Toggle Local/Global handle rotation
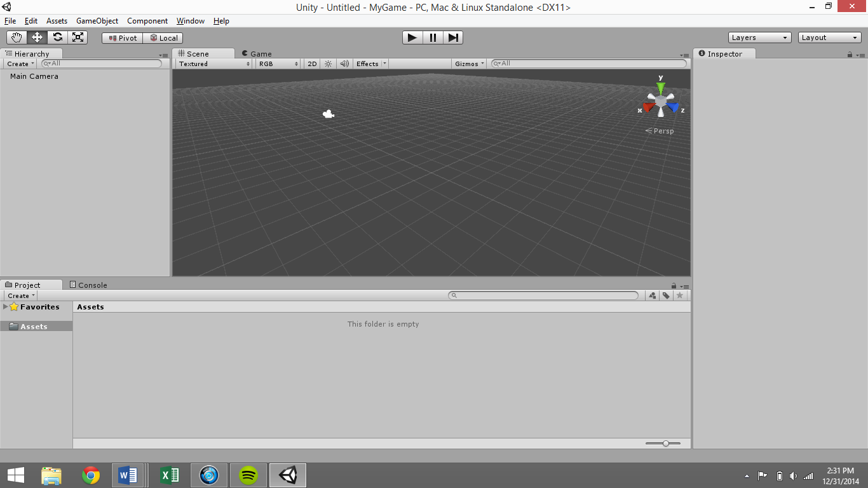Viewport: 868px width, 488px height. (x=163, y=38)
